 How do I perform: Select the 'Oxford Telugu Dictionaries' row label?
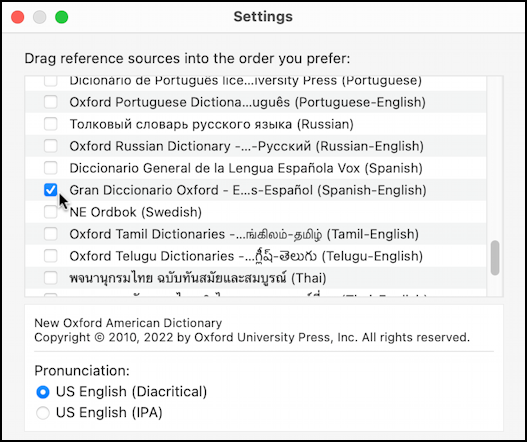point(246,256)
